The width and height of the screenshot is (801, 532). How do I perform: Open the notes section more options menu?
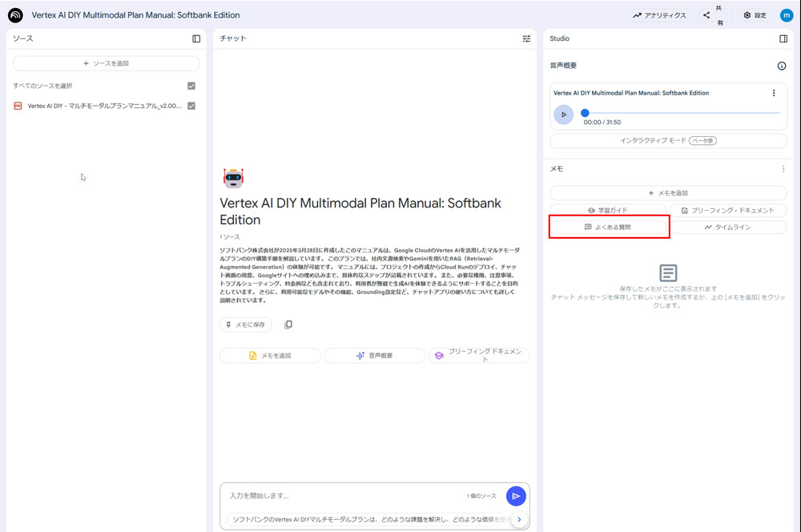click(x=783, y=169)
